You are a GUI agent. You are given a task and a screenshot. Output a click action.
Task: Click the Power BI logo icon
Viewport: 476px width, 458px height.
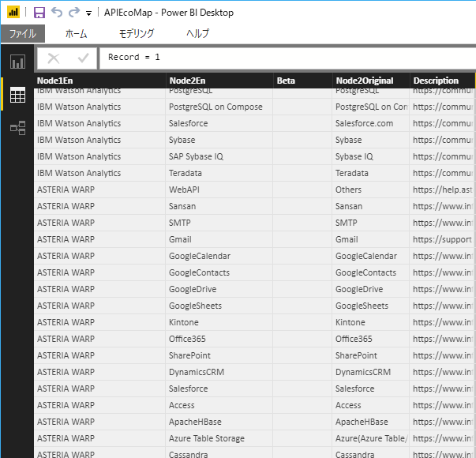(x=13, y=13)
